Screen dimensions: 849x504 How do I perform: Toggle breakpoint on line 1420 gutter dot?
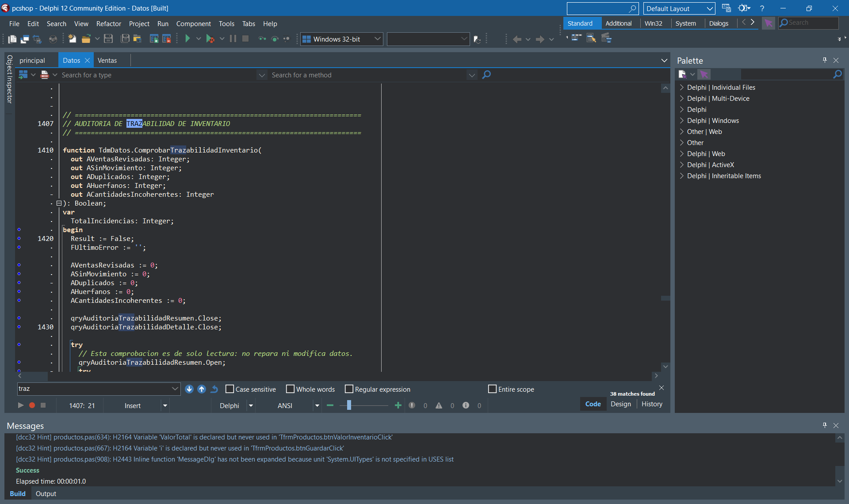pos(19,238)
